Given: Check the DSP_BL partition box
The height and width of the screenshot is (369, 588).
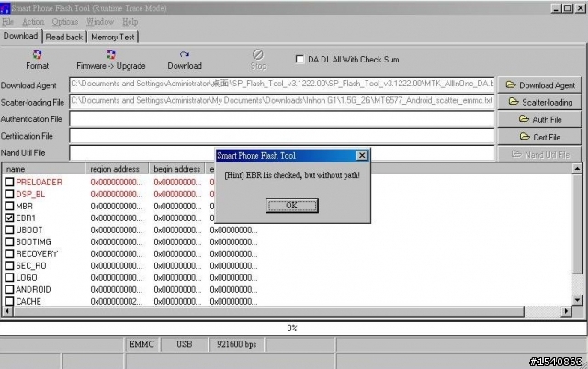Looking at the screenshot, I should tap(9, 194).
